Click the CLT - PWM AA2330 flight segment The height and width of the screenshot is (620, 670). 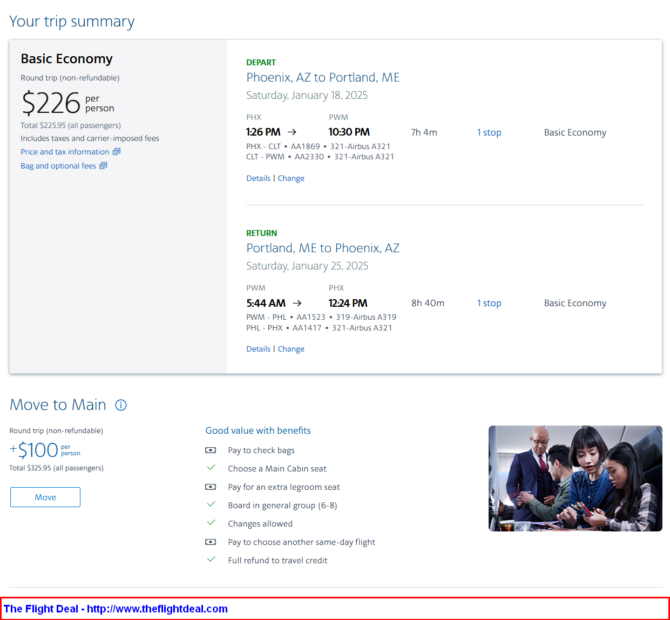(320, 157)
